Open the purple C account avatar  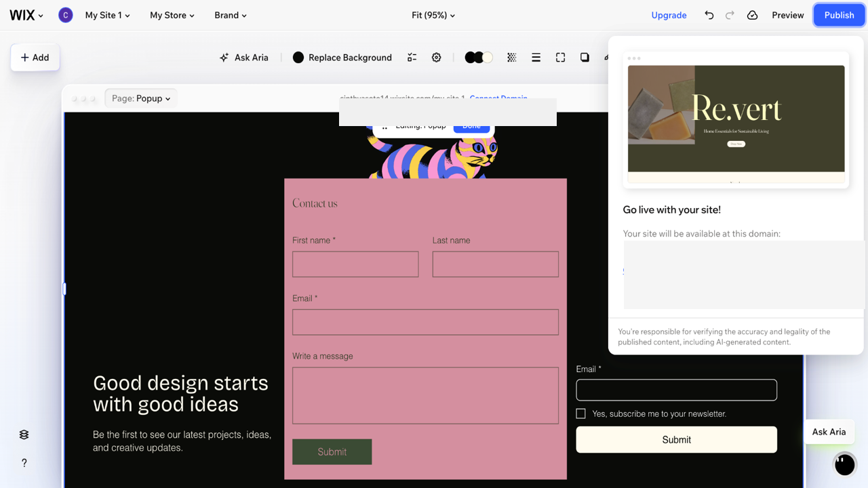coord(65,15)
